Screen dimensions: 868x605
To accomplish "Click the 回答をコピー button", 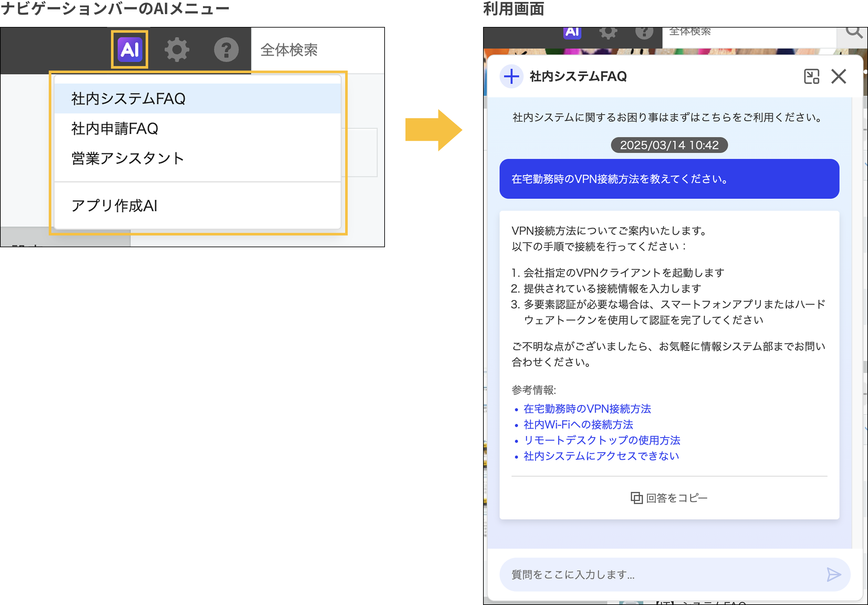I will (669, 498).
